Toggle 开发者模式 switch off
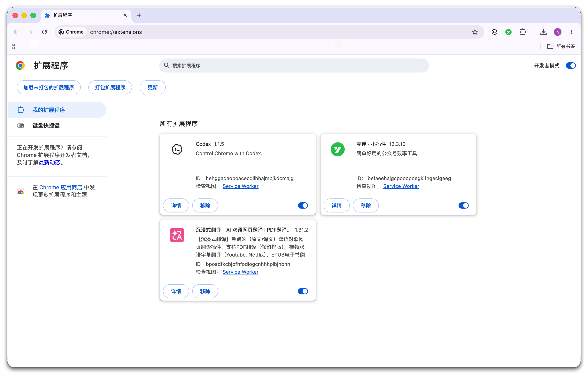The width and height of the screenshot is (588, 377). 570,66
